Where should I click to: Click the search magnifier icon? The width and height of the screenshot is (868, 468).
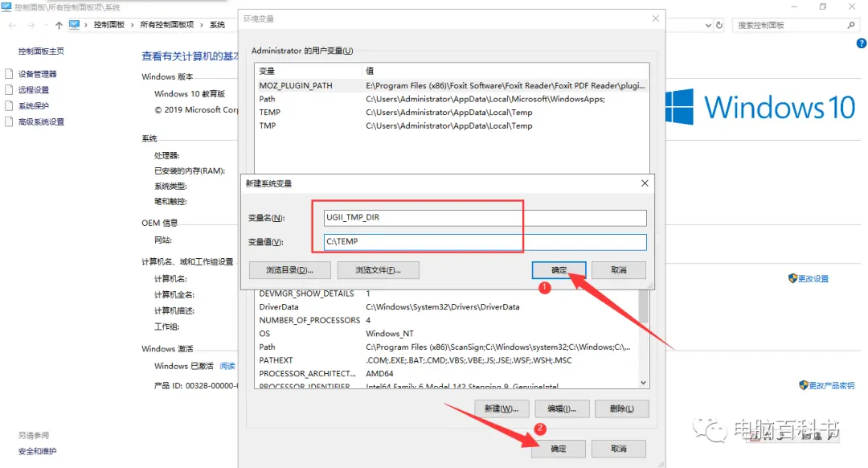851,25
